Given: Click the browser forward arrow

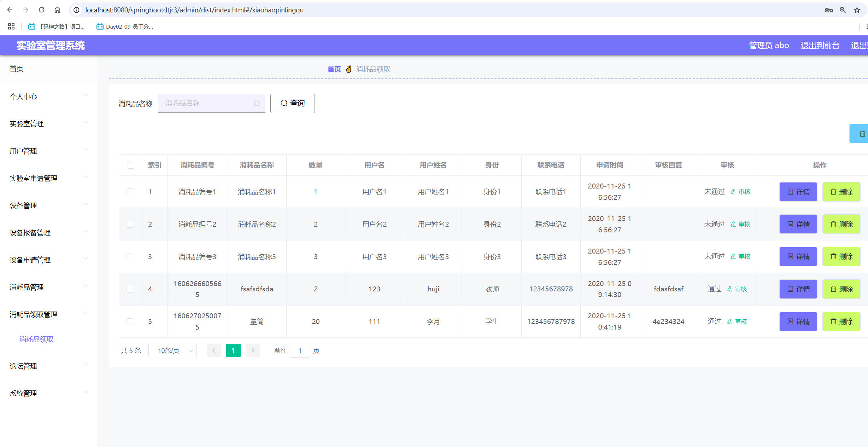Looking at the screenshot, I should (x=25, y=10).
